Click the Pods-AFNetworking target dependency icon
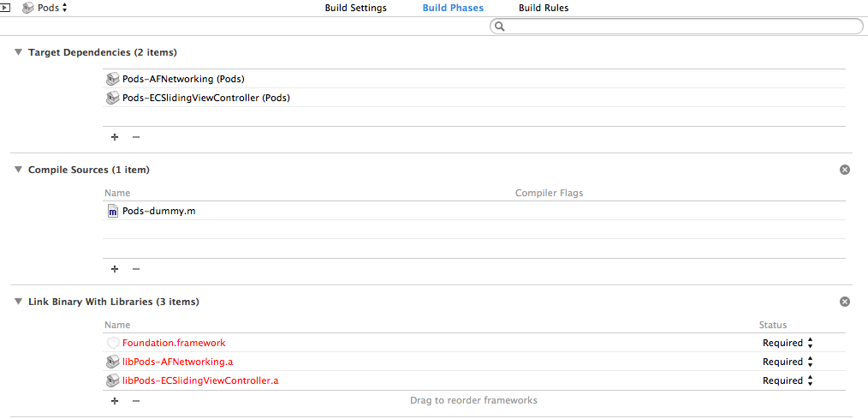 coord(112,79)
